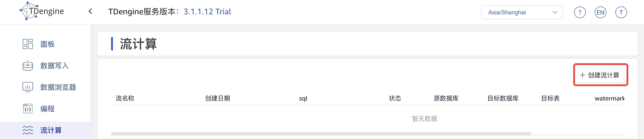Switch language with the EN icon
Screen dimensions: 644x139
pyautogui.click(x=600, y=12)
